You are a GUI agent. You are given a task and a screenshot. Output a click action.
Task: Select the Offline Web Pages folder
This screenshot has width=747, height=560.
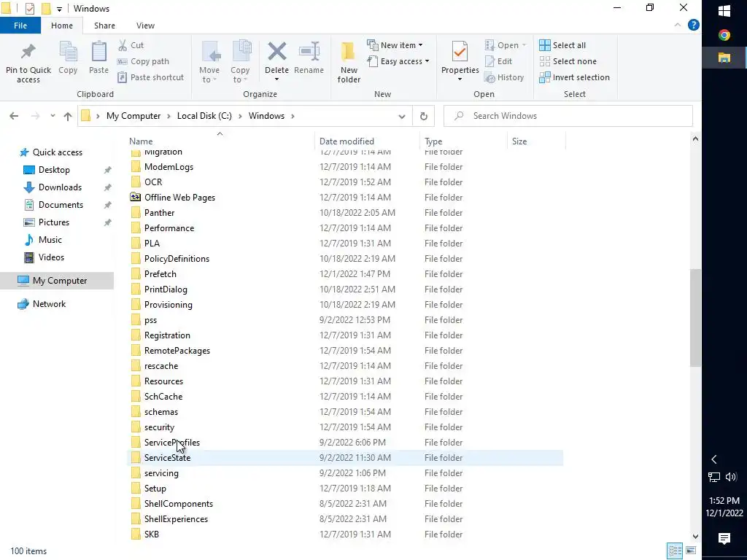point(179,197)
